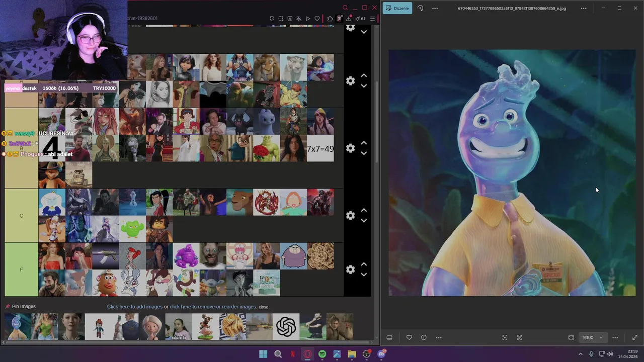The image size is (644, 362).
Task: Click the play icon in browser toolbar
Action: click(308, 19)
